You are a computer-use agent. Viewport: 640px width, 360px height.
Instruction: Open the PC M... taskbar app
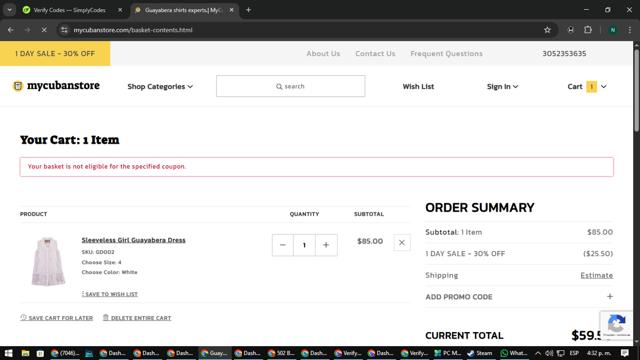coord(448,353)
